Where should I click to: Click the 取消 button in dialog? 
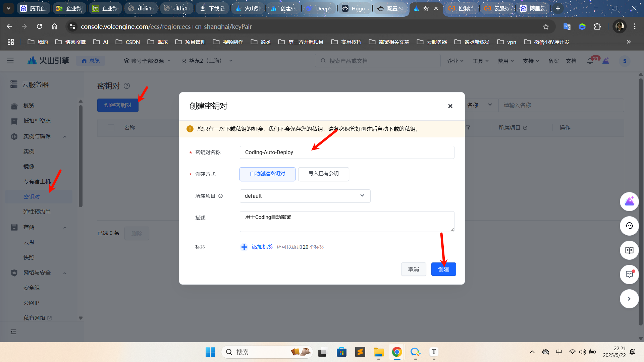pyautogui.click(x=413, y=269)
